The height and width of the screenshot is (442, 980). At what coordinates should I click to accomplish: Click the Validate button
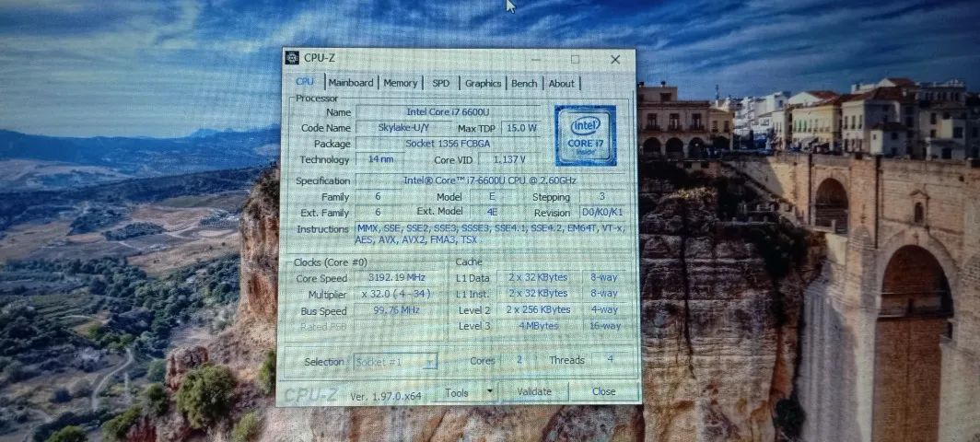534,391
